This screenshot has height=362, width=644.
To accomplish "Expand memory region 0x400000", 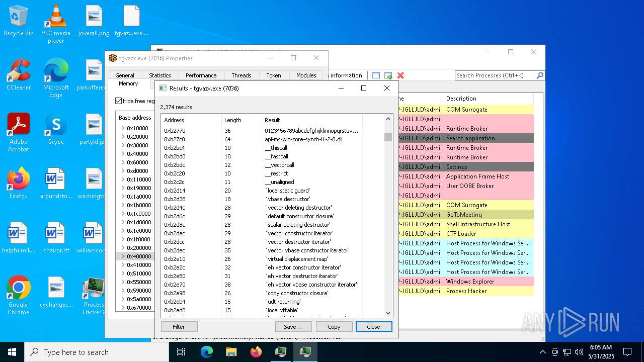I will (123, 256).
